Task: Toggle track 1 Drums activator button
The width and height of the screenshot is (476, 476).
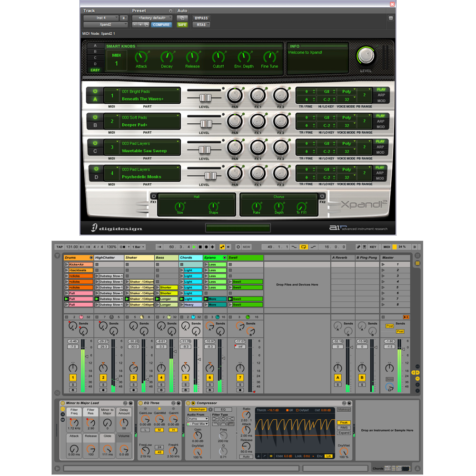Action: pyautogui.click(x=72, y=377)
